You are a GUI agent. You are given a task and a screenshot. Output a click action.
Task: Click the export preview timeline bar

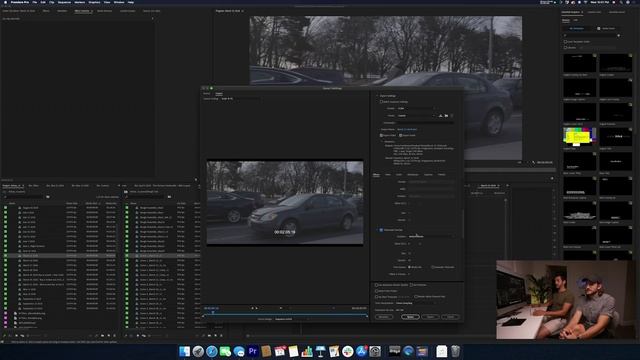[x=285, y=315]
